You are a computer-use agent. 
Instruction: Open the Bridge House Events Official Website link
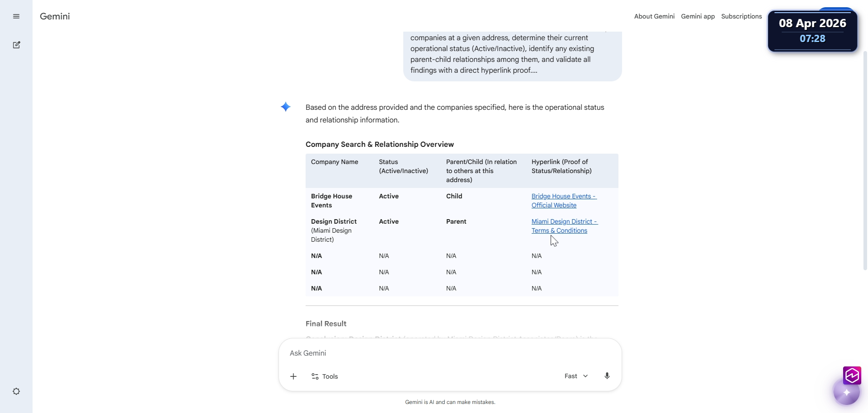(x=563, y=201)
